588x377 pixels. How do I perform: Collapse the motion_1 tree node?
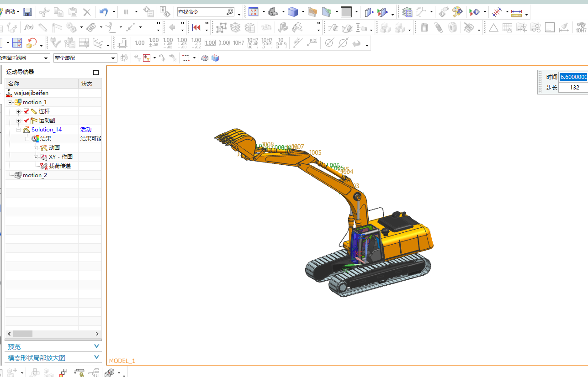pyautogui.click(x=10, y=102)
